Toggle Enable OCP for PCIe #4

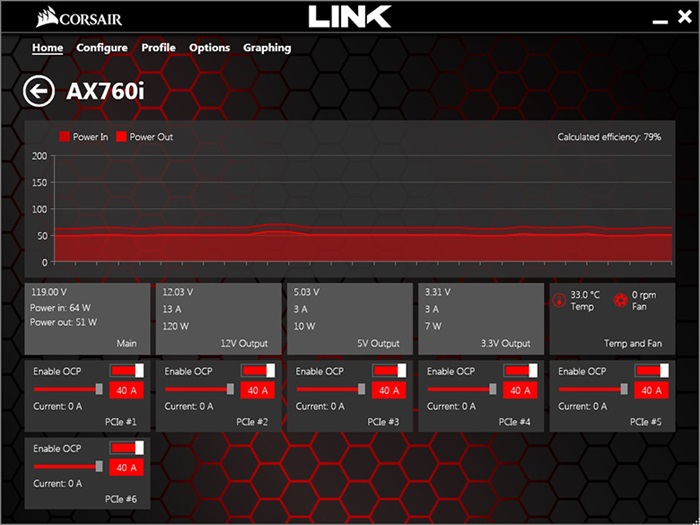[521, 371]
